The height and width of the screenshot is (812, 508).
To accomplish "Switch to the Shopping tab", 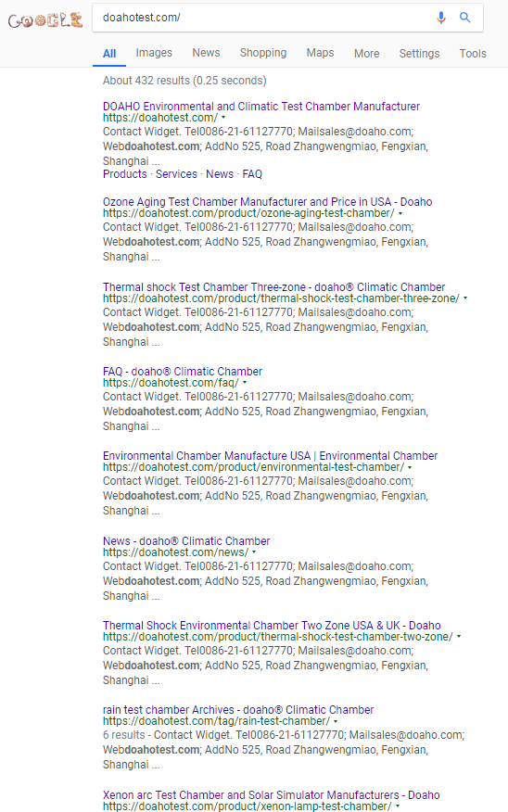I will point(263,53).
